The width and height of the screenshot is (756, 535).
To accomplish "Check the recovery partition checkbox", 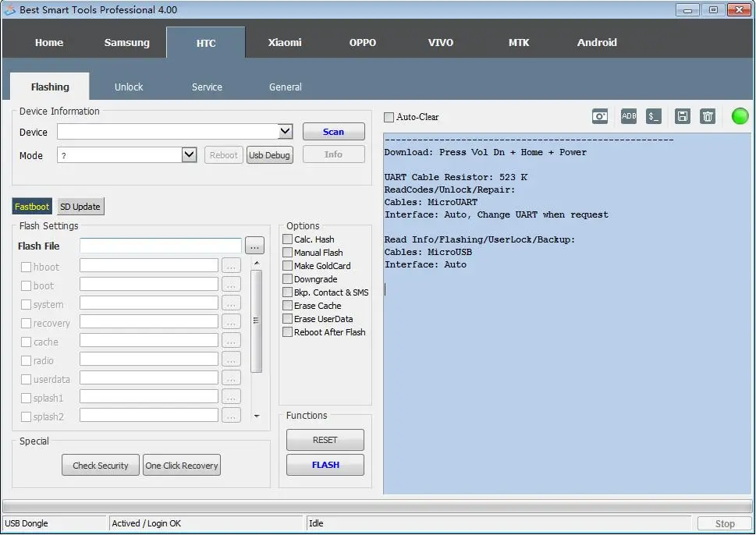I will pyautogui.click(x=26, y=324).
